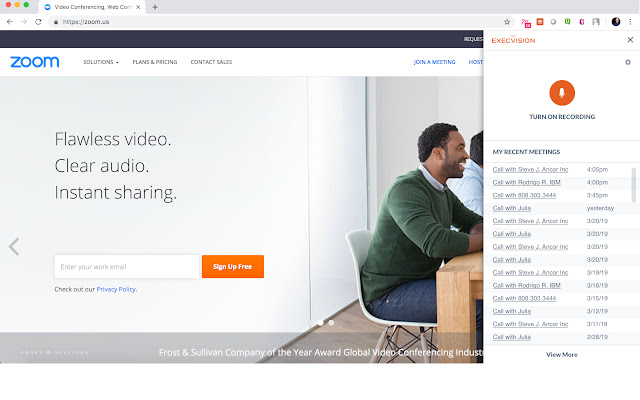The width and height of the screenshot is (640, 400).
Task: Close the Video Conferencing browser tab
Action: click(x=138, y=7)
